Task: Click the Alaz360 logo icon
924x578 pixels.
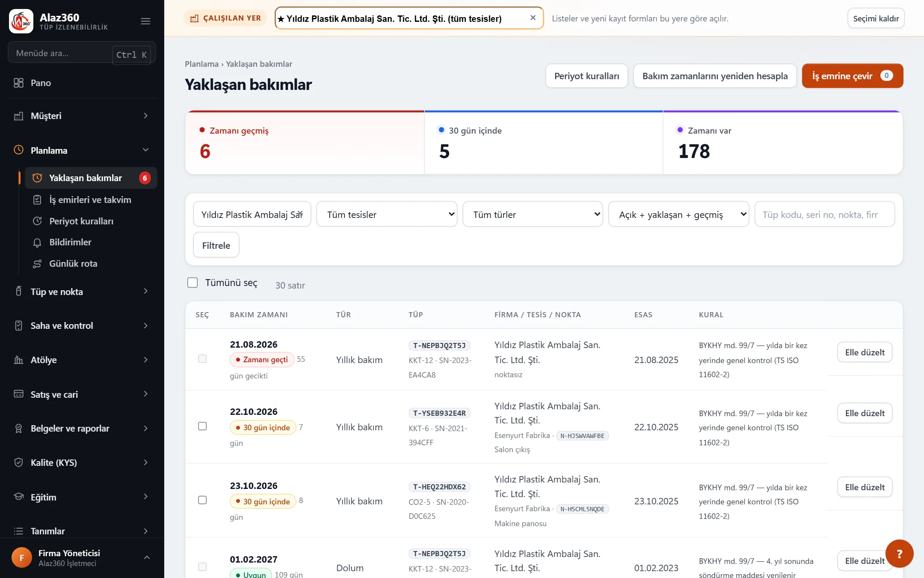Action: click(x=21, y=21)
